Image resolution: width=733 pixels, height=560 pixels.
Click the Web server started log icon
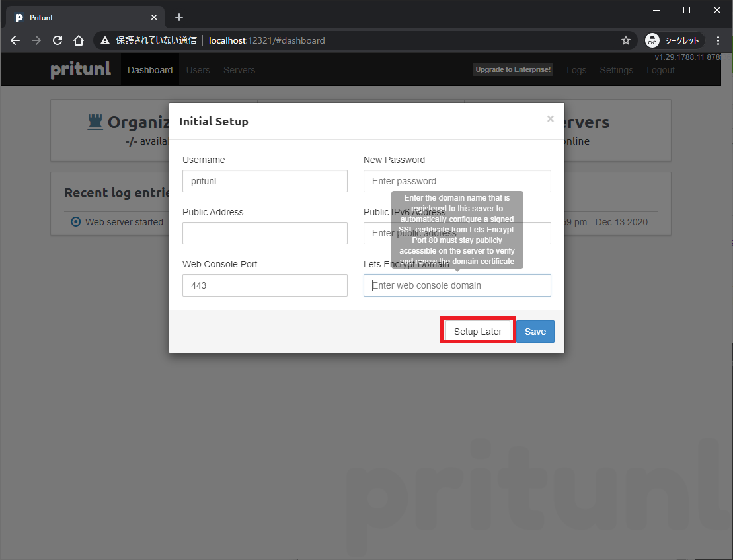click(76, 221)
